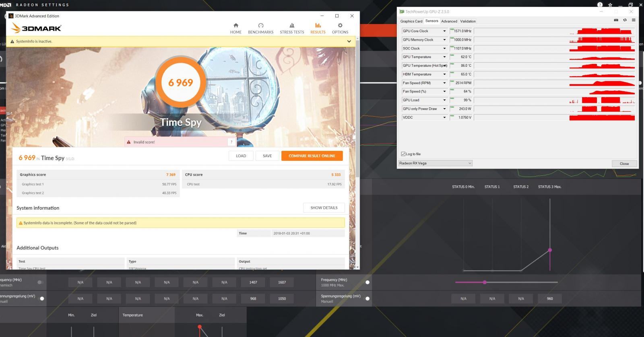Image resolution: width=644 pixels, height=337 pixels.
Task: Click the 3DMark title bar app icon
Action: click(11, 16)
